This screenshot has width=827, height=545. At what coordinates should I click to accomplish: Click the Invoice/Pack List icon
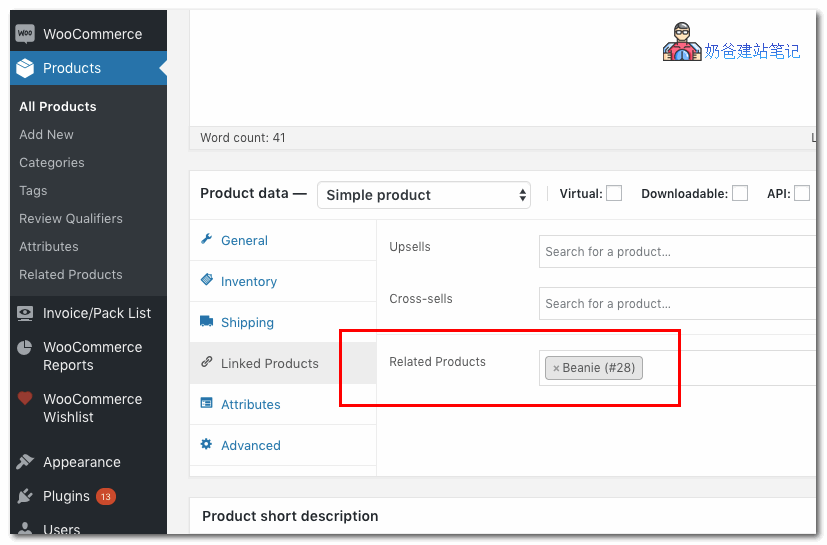[x=25, y=313]
